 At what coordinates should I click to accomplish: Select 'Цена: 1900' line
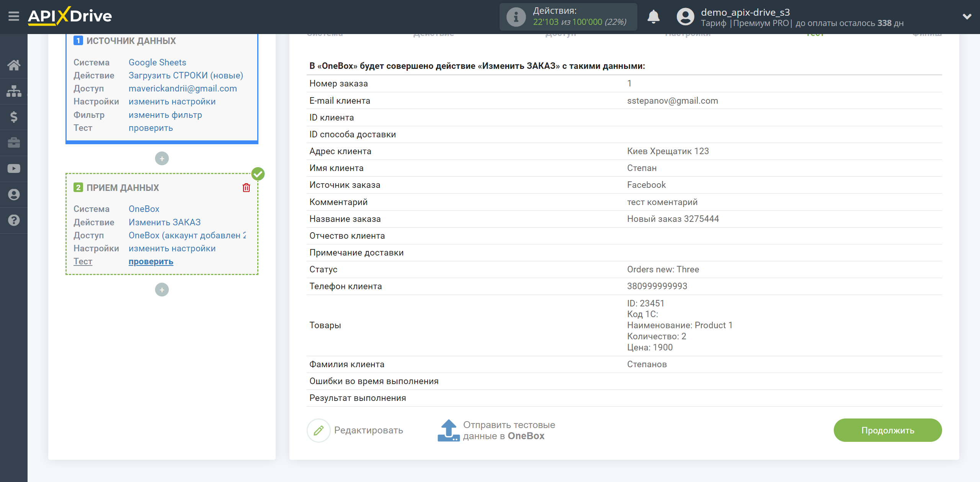650,347
